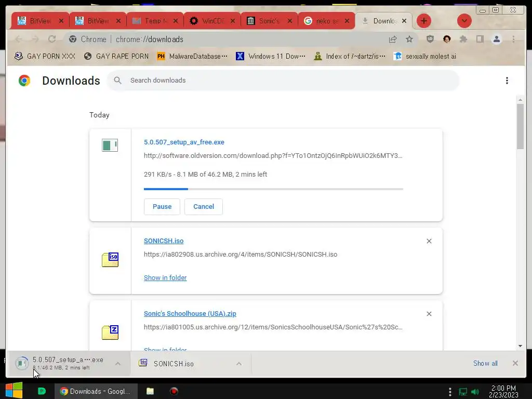532x399 pixels.
Task: Open the MalwareDatabase bookmark
Action: click(x=192, y=56)
